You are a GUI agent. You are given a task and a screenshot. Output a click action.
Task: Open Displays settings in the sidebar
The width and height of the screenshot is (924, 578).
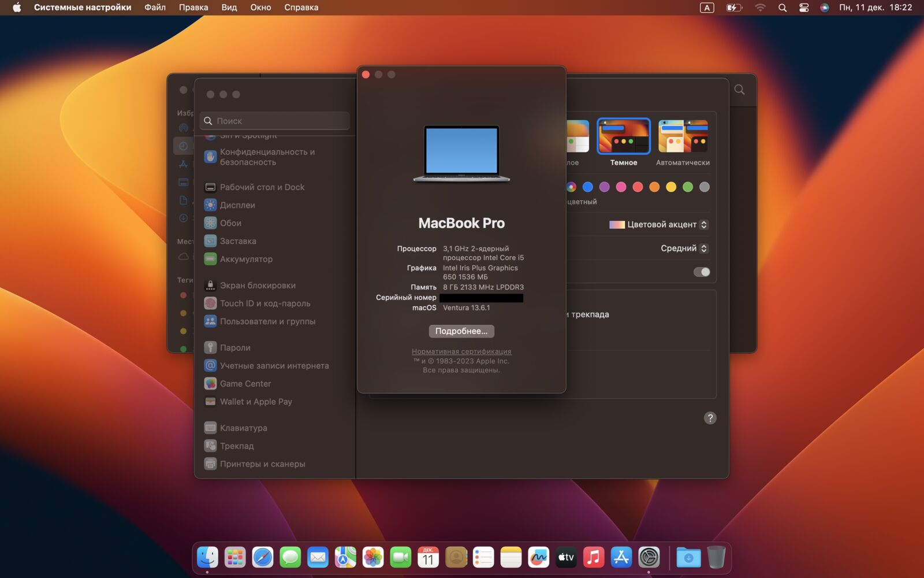pyautogui.click(x=238, y=205)
